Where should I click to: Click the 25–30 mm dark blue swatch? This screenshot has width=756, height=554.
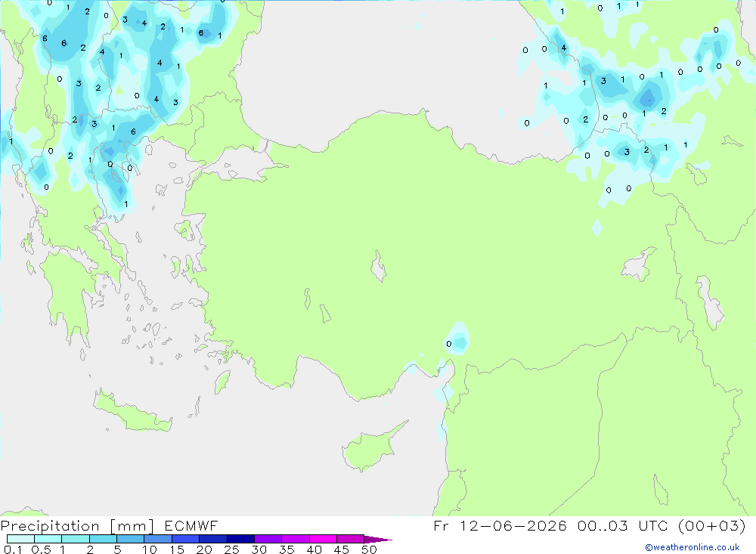coord(240,539)
